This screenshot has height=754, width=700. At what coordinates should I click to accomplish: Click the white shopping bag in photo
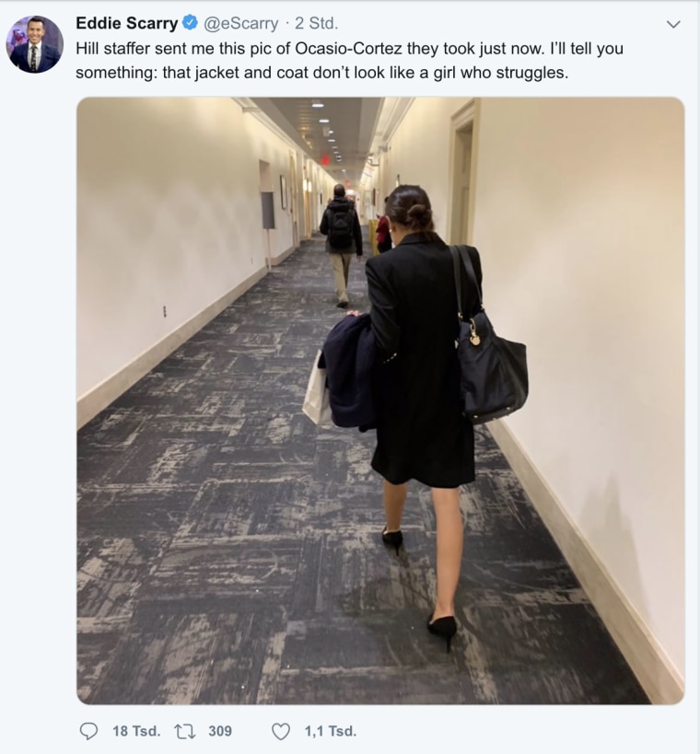[317, 389]
